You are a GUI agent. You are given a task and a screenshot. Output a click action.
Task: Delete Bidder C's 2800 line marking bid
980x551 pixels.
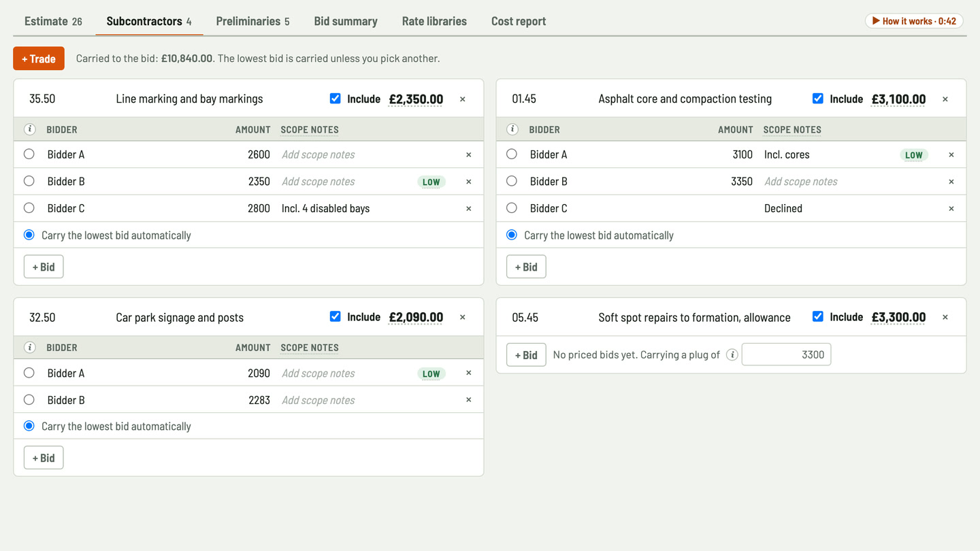click(x=468, y=209)
